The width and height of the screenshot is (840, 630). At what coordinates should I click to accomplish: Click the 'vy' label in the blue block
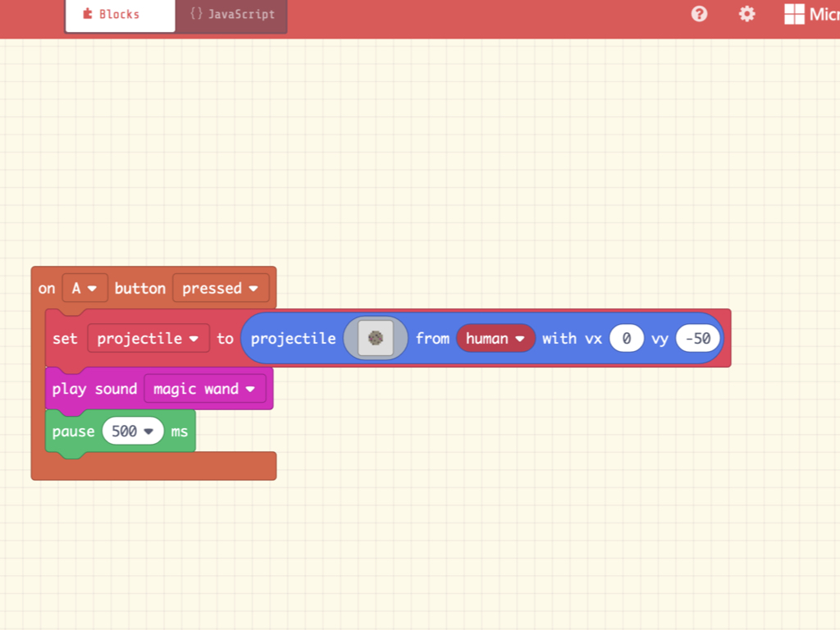coord(660,339)
